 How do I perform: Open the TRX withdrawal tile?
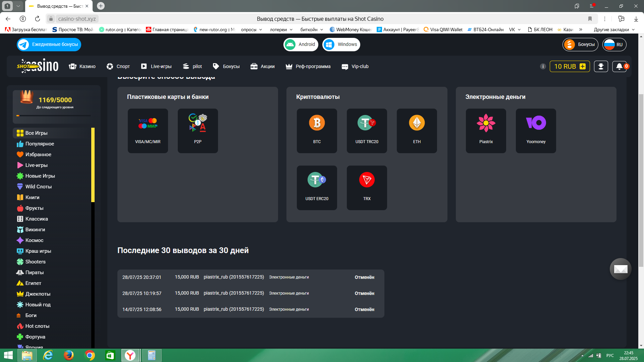point(367,188)
